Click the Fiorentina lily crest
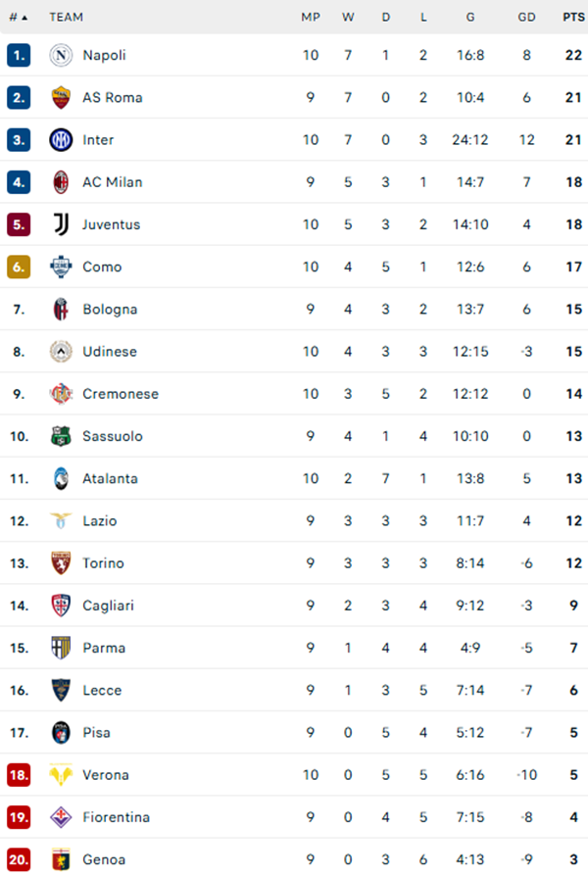This screenshot has height=875, width=588. point(57,816)
